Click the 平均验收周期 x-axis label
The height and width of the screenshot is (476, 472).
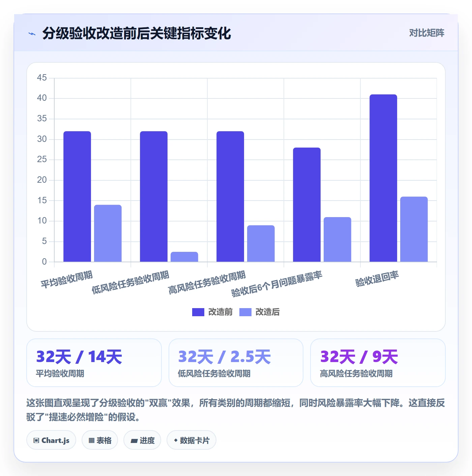pos(67,279)
